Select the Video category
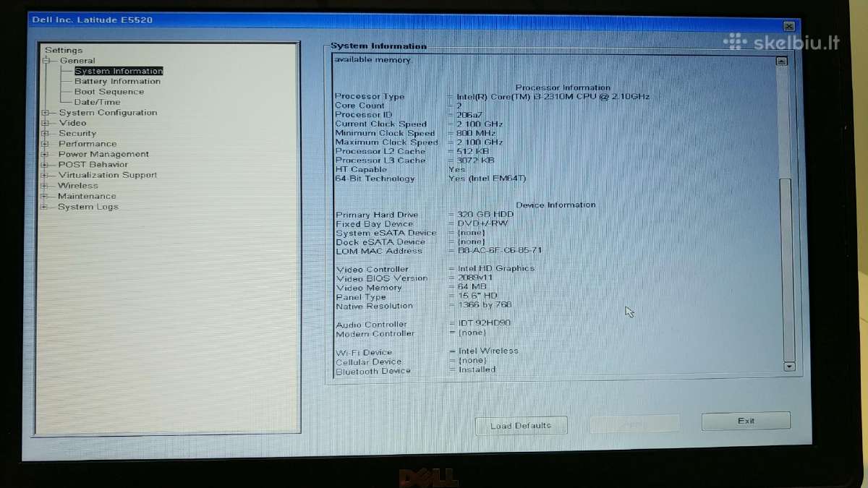This screenshot has height=488, width=868. 72,123
